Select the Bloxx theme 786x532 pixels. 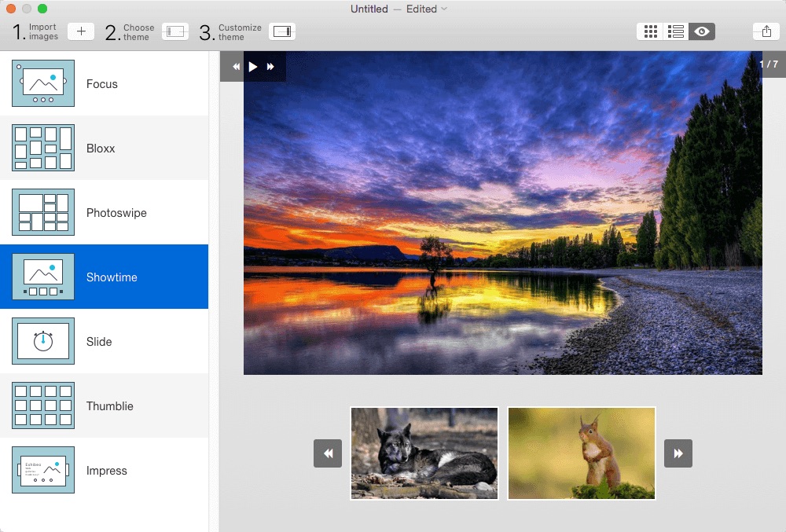(105, 148)
